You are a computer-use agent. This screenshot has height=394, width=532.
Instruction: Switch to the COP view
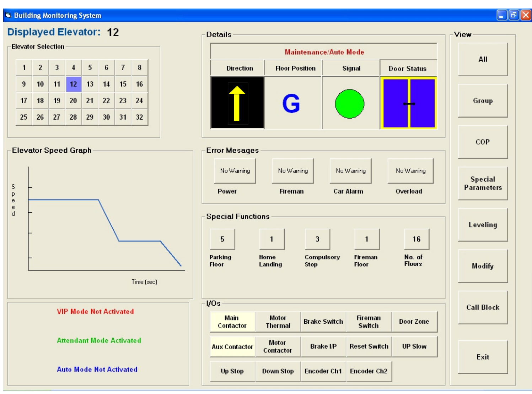(x=483, y=142)
